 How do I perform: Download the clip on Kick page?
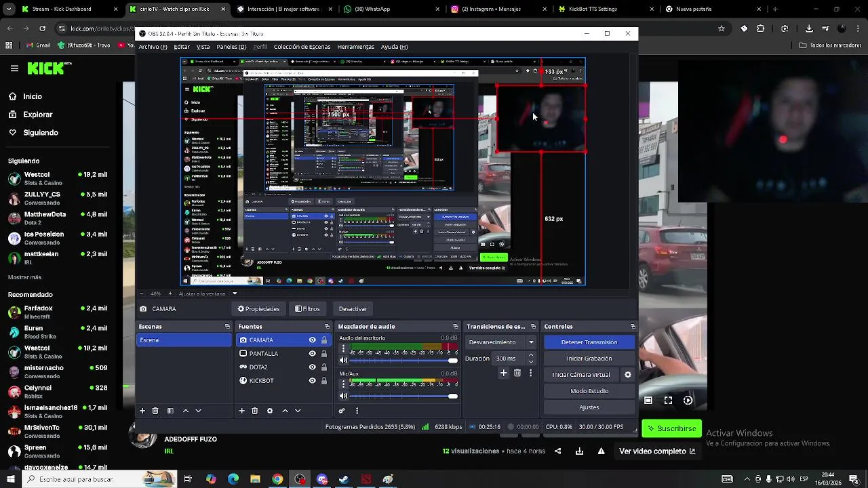[x=580, y=451]
